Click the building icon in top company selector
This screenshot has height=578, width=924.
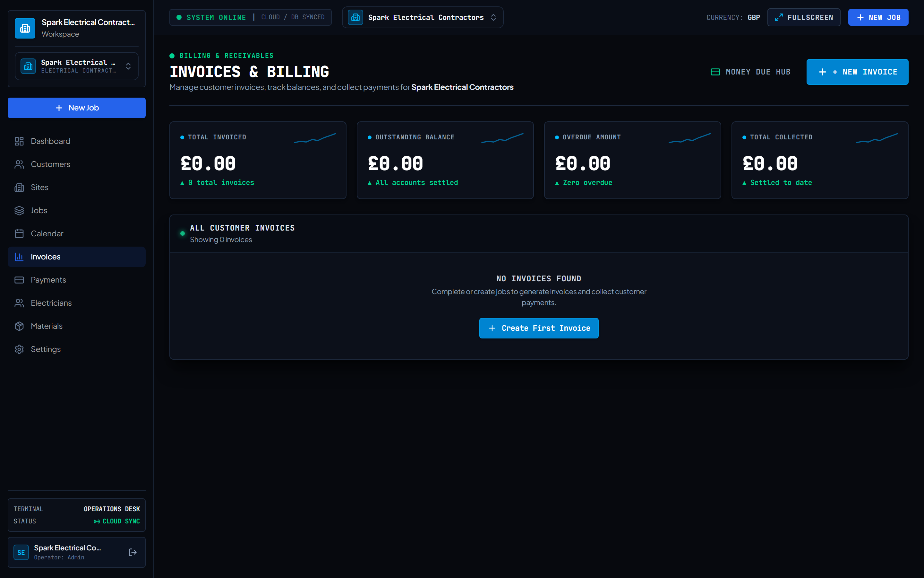(x=355, y=17)
